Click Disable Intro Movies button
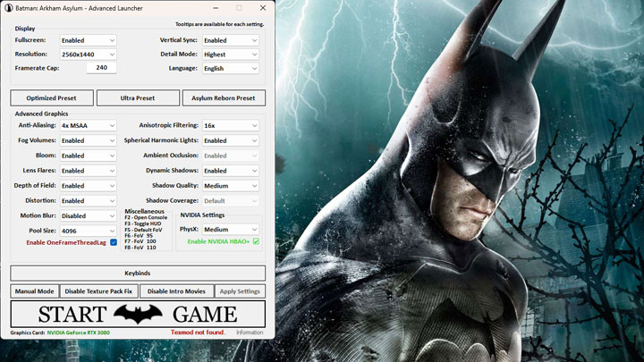Image resolution: width=644 pixels, height=362 pixels. (176, 291)
